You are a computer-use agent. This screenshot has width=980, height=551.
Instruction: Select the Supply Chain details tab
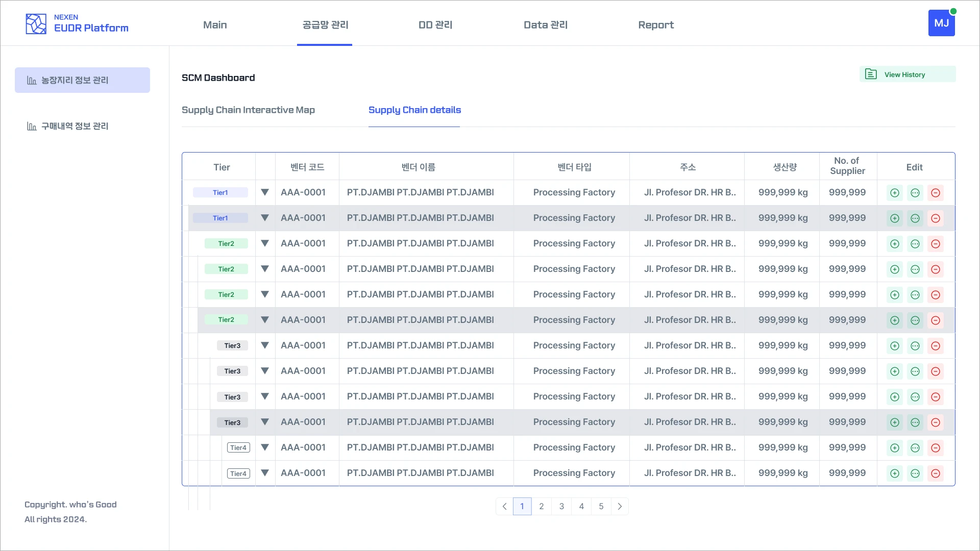pos(414,110)
